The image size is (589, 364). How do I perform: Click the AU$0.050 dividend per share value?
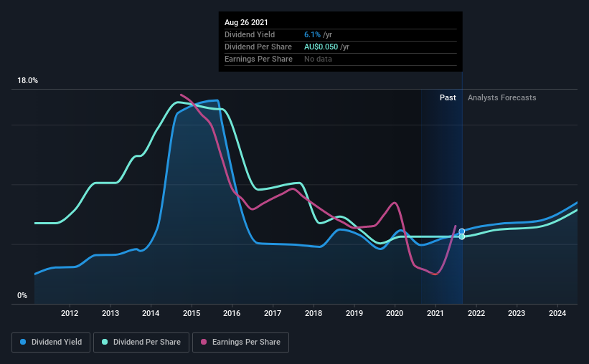point(321,47)
